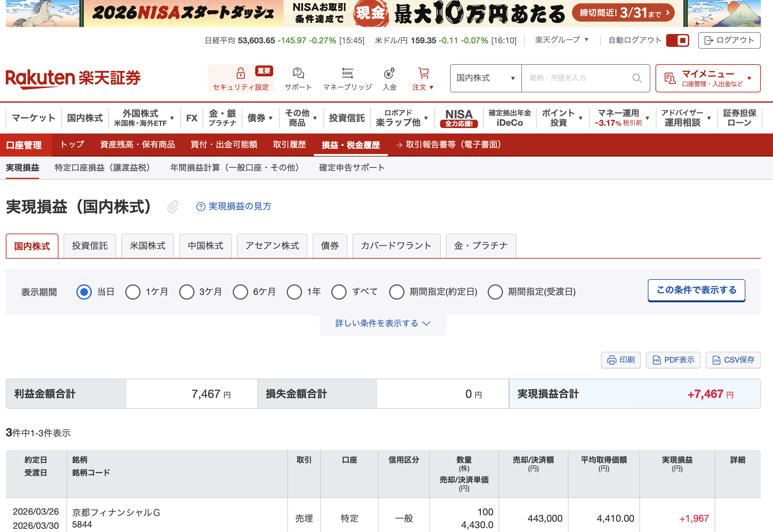Toggle the auto logout switch
The width and height of the screenshot is (773, 532).
point(677,40)
